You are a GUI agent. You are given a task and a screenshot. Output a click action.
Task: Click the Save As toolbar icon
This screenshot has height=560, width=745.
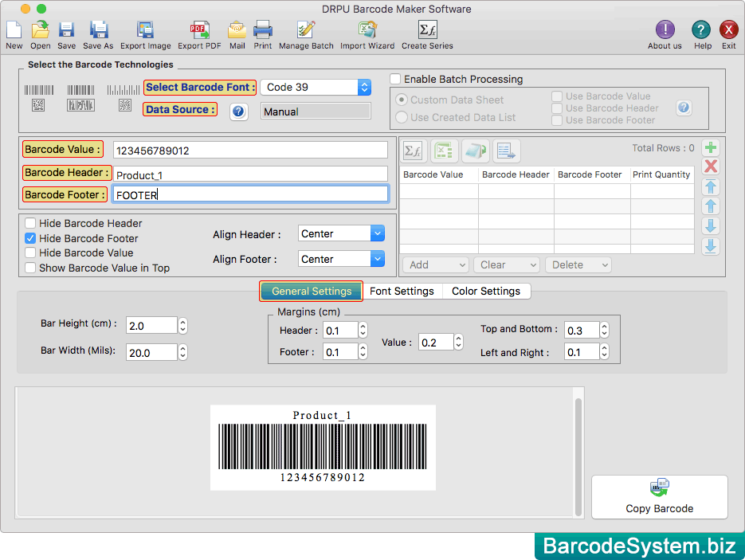[98, 30]
